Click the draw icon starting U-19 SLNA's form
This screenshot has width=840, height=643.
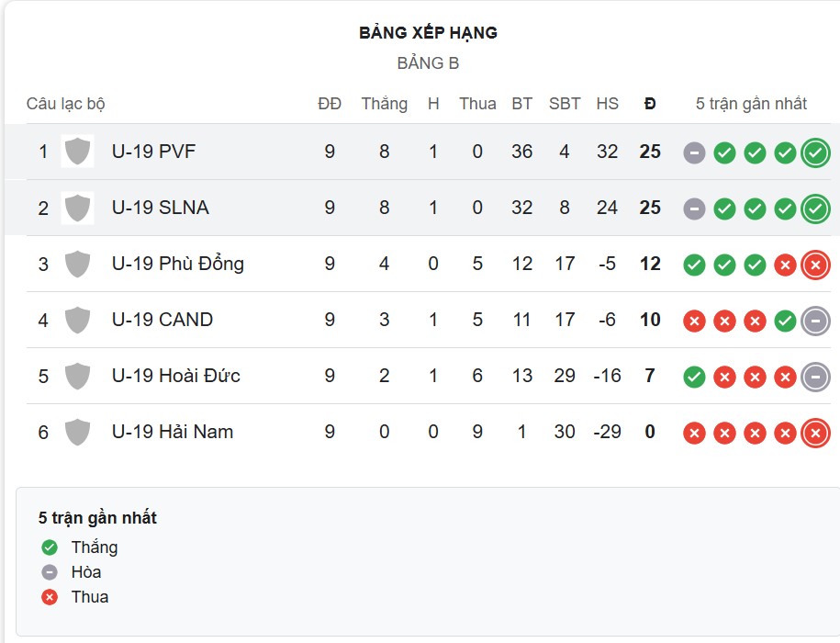click(695, 208)
